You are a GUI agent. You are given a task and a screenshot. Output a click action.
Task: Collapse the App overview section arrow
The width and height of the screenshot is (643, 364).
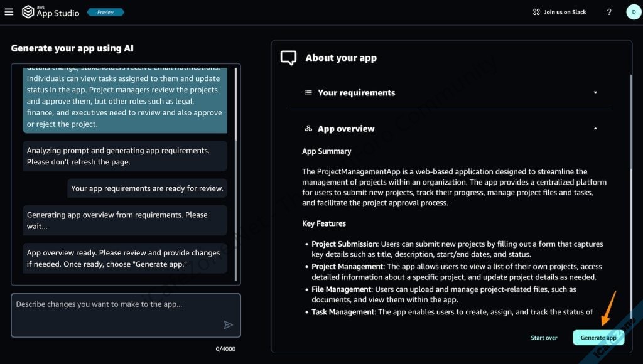(595, 129)
